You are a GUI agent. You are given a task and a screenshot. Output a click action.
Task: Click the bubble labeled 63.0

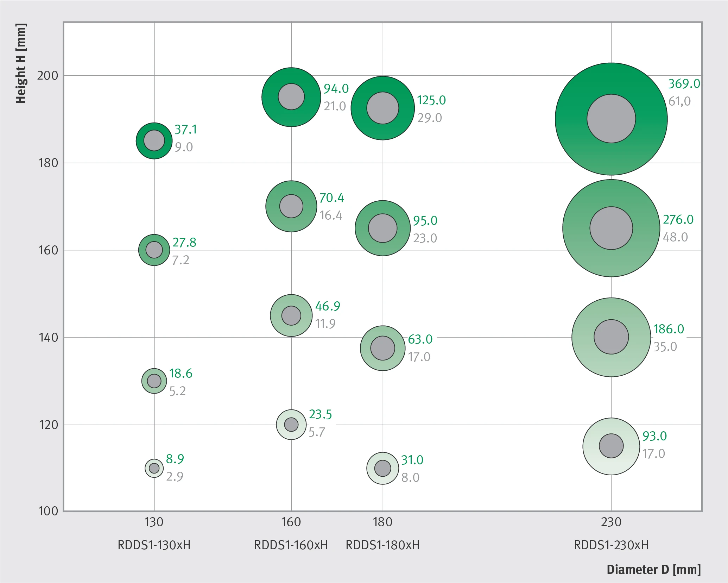(x=382, y=348)
